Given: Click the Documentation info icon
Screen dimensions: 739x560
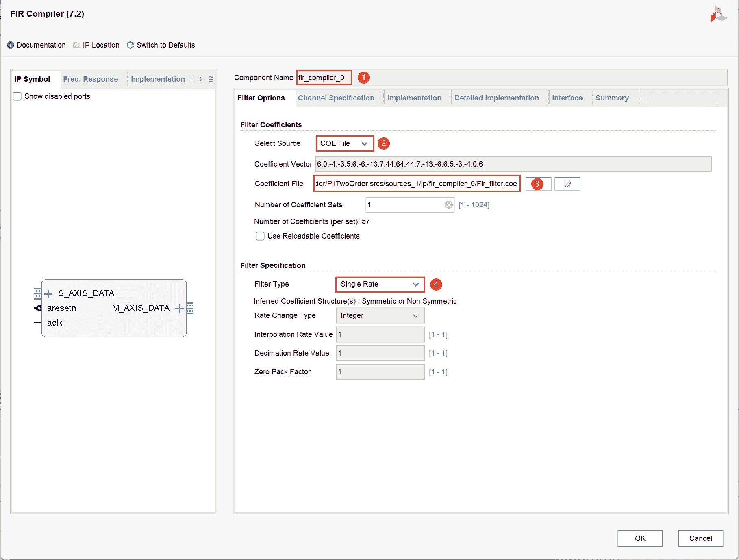Looking at the screenshot, I should click(x=11, y=45).
